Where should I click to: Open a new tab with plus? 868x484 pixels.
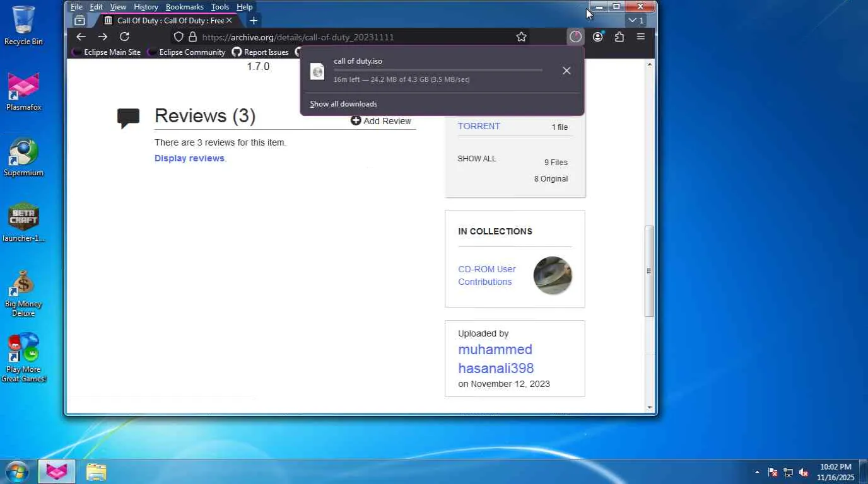pos(254,21)
